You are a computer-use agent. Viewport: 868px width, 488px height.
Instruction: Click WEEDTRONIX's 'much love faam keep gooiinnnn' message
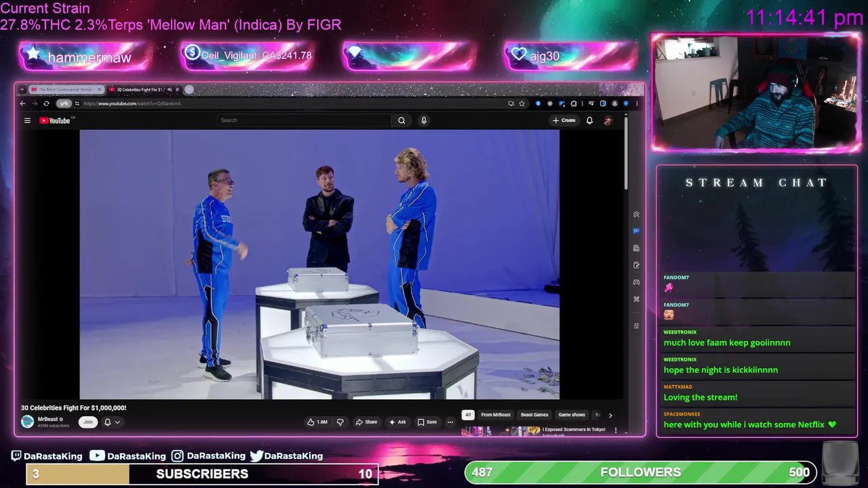click(727, 343)
